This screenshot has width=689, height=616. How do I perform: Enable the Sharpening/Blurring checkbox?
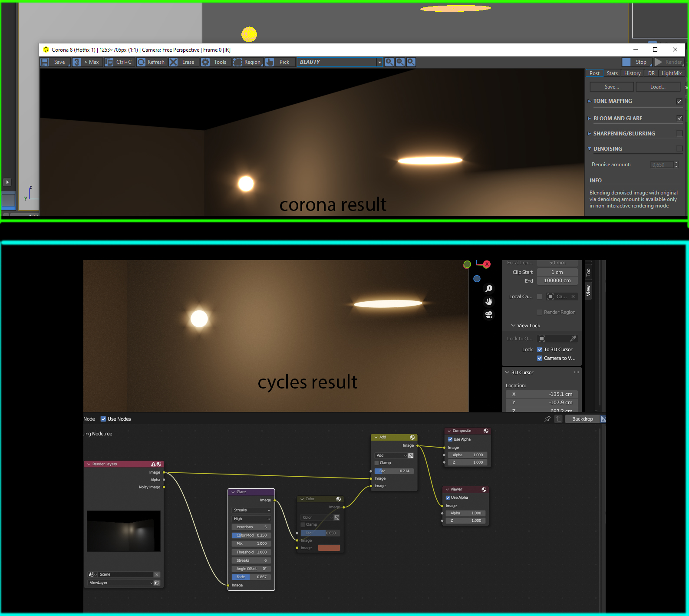(679, 133)
